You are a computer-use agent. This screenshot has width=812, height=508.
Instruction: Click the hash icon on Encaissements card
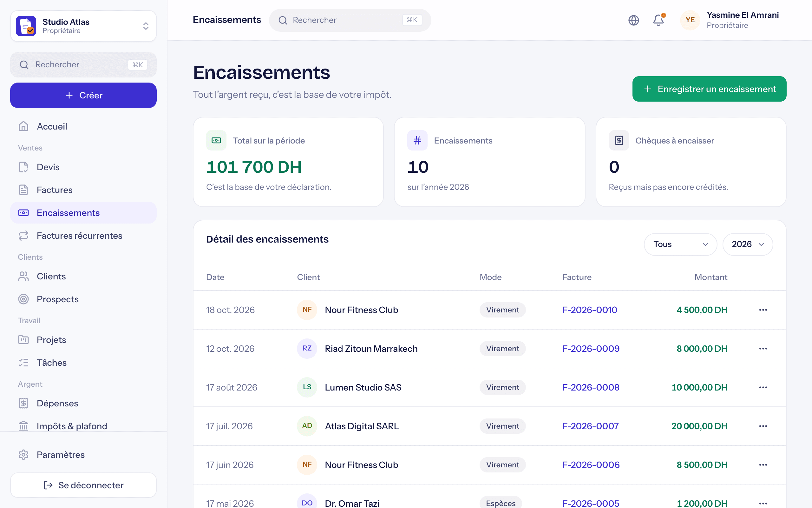(417, 140)
